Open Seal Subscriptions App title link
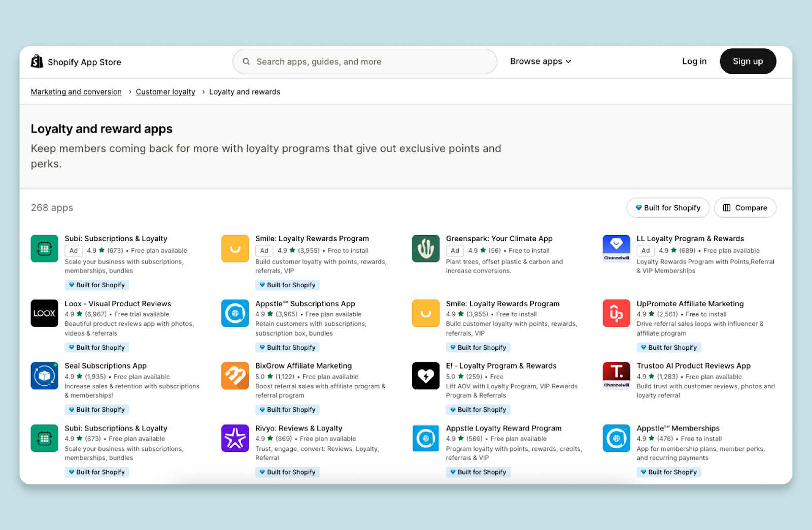812x530 pixels. (106, 366)
